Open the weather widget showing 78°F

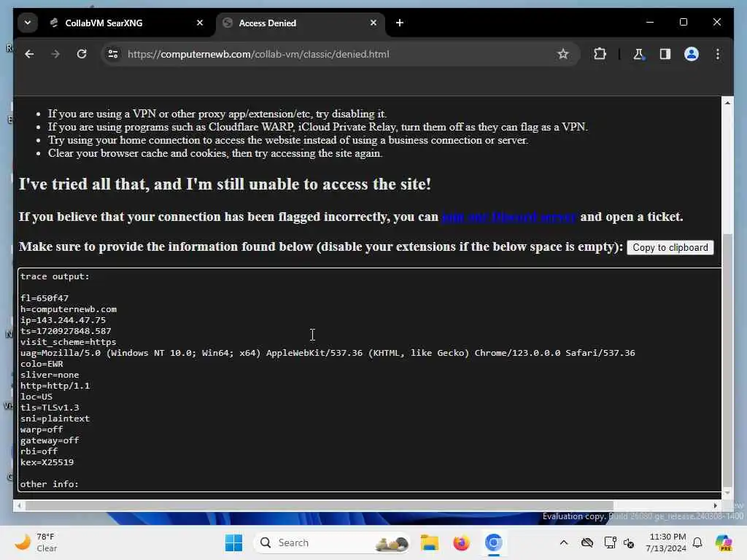pyautogui.click(x=36, y=542)
